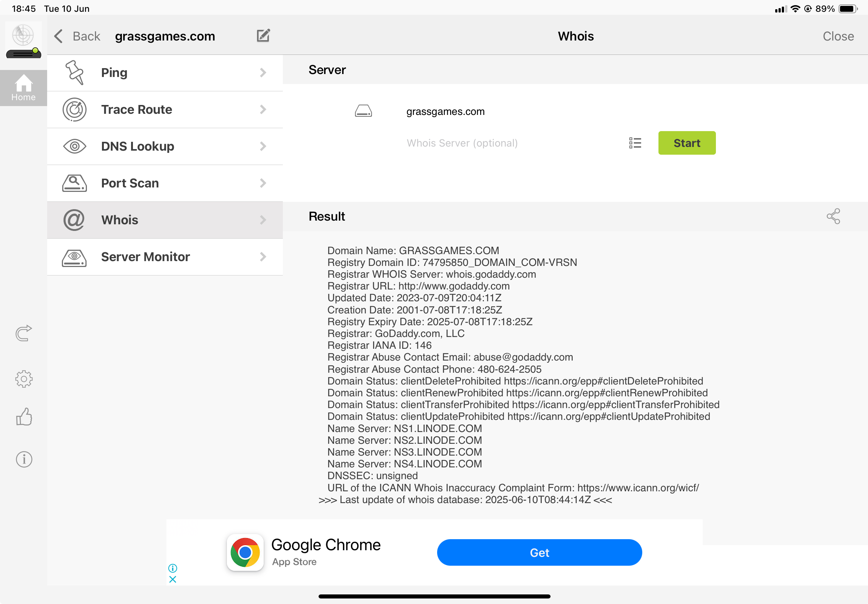This screenshot has height=604, width=868.
Task: Tap the server drive icon beside host
Action: tap(363, 111)
